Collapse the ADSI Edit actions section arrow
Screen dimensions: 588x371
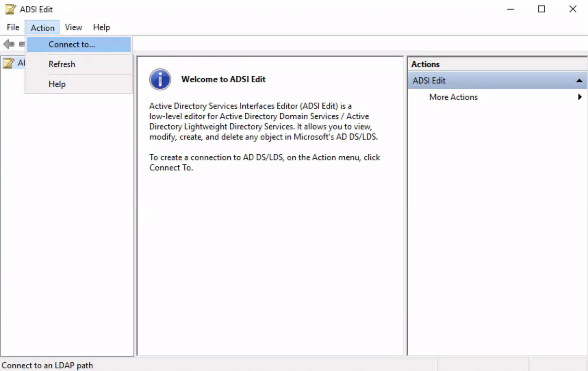(579, 81)
